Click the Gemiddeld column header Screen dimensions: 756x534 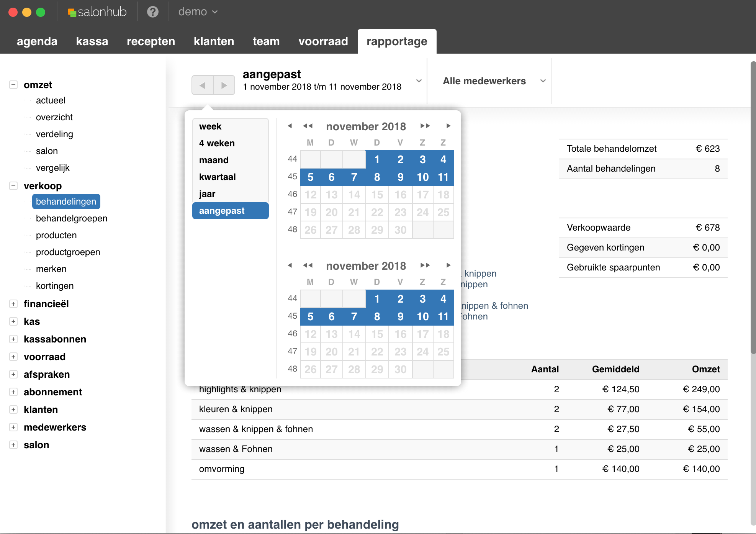click(616, 369)
